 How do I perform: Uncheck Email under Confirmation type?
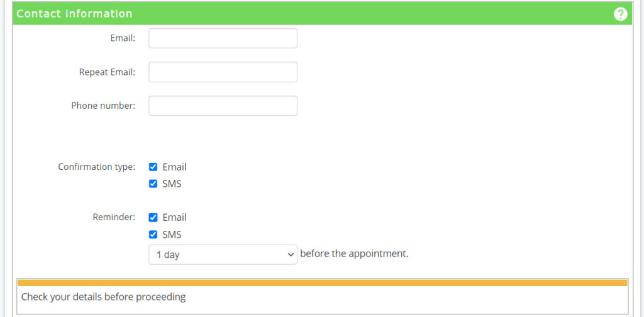[153, 167]
